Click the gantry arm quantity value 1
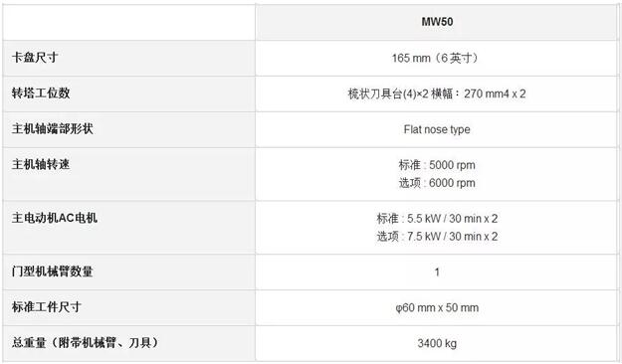The image size is (622, 364). coord(437,273)
